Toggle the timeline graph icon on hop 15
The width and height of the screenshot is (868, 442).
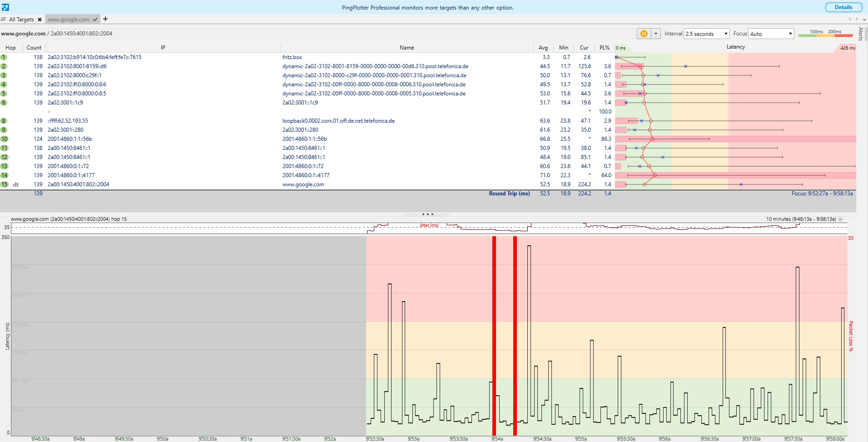[x=16, y=184]
